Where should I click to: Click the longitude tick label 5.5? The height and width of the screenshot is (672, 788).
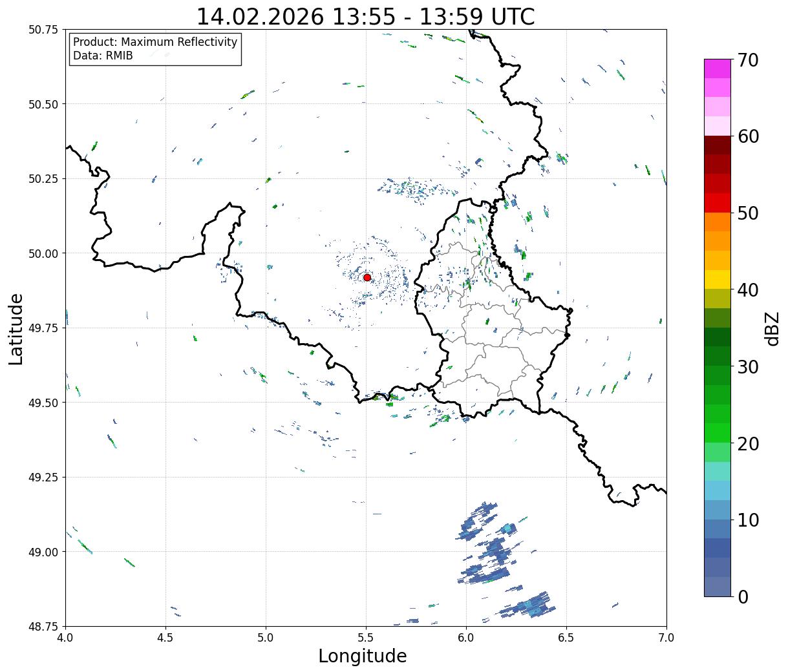click(366, 638)
